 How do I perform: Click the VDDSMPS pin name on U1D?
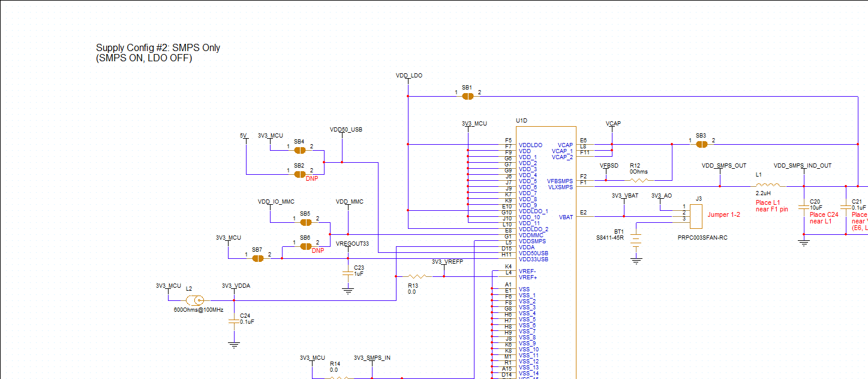click(532, 241)
